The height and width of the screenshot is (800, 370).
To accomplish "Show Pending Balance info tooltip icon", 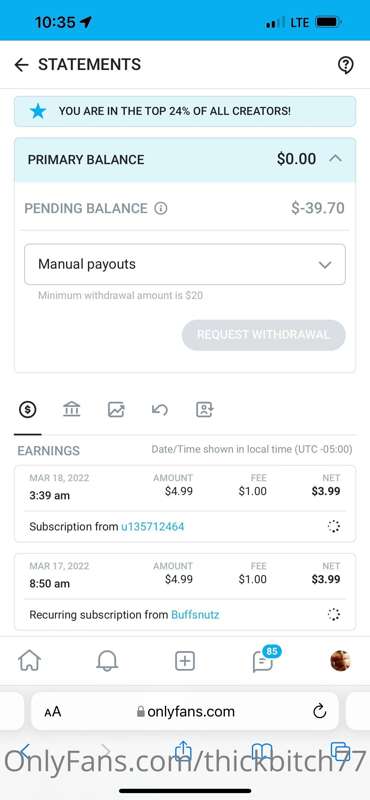I will [161, 208].
